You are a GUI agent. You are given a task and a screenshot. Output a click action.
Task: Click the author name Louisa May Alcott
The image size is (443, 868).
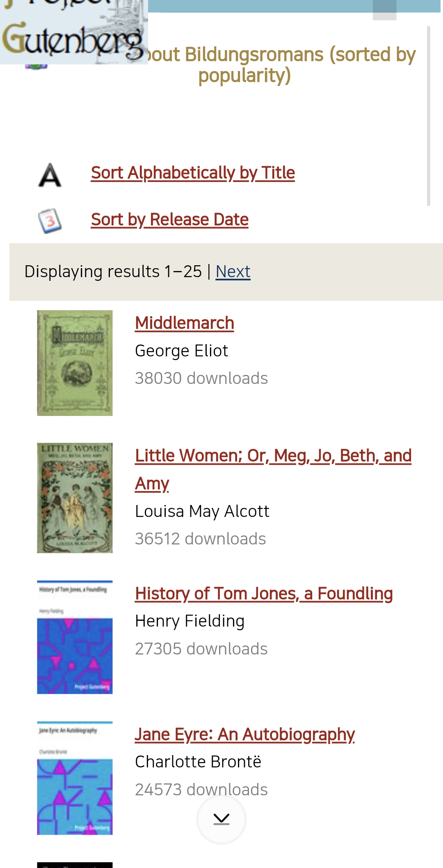[x=202, y=511]
